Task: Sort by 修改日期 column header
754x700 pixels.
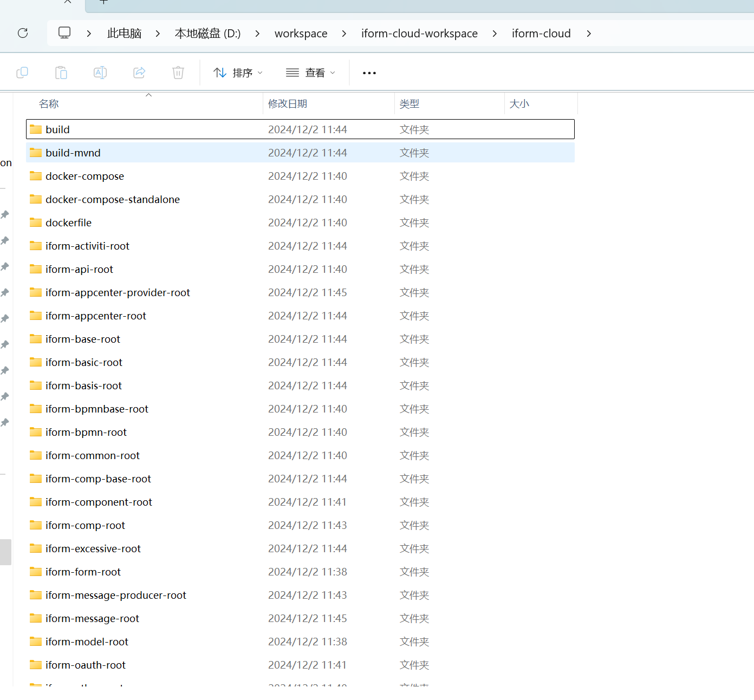Action: pyautogui.click(x=288, y=103)
